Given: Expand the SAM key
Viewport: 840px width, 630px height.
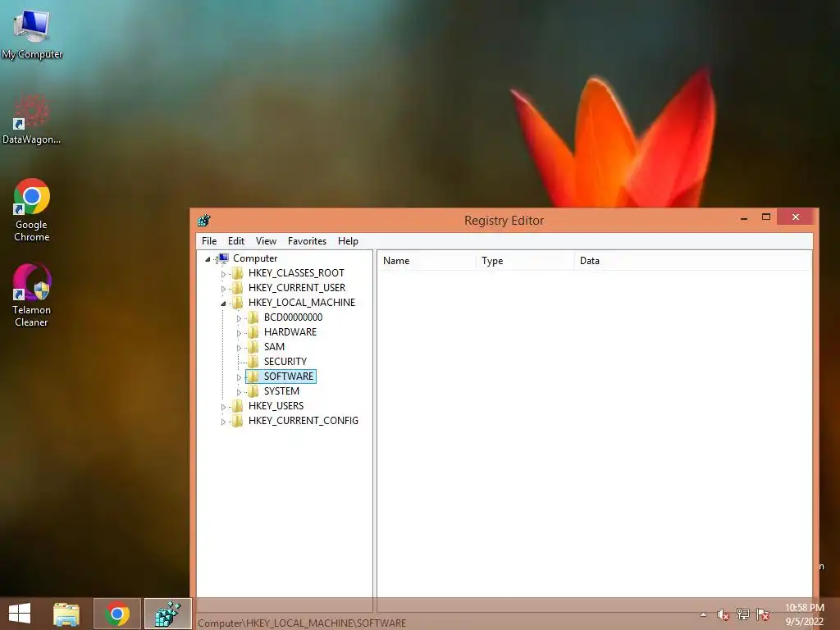Looking at the screenshot, I should [239, 348].
